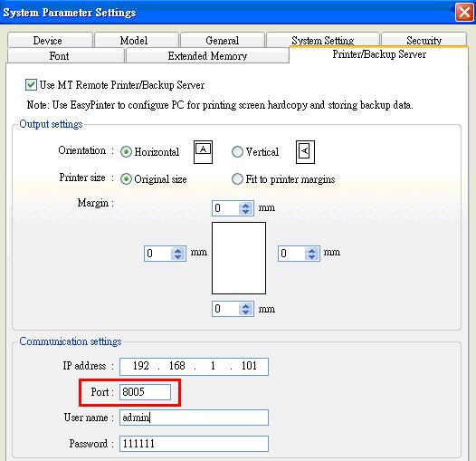Decrease the right margin value
Viewport: 476px width, 461px height.
coord(311,257)
